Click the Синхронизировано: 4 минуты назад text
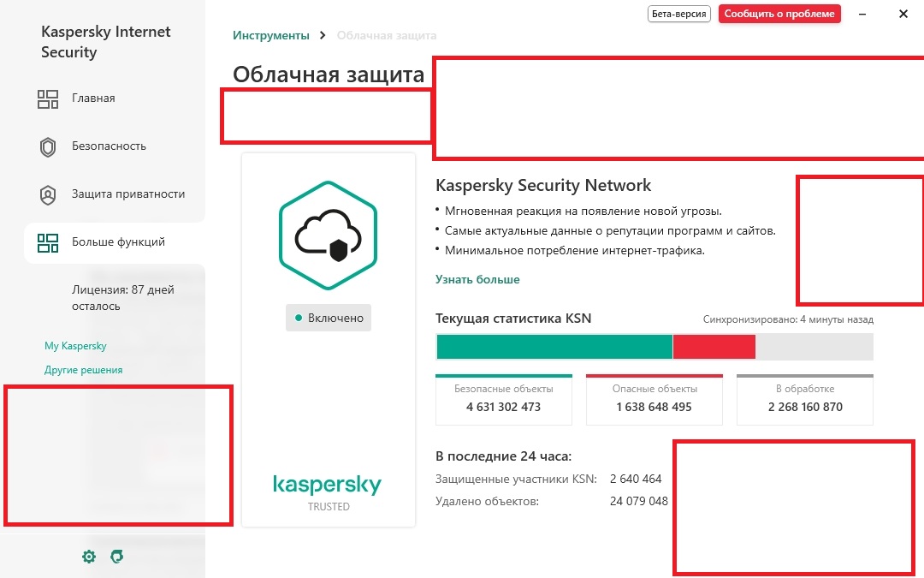This screenshot has height=578, width=924. [788, 319]
